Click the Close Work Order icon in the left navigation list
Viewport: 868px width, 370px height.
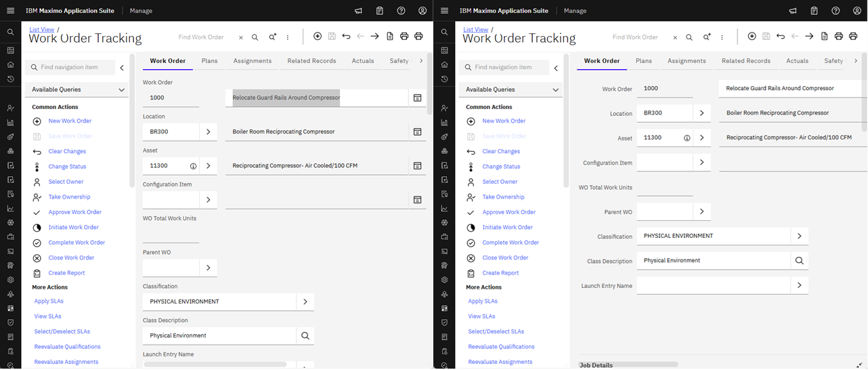pyautogui.click(x=37, y=258)
